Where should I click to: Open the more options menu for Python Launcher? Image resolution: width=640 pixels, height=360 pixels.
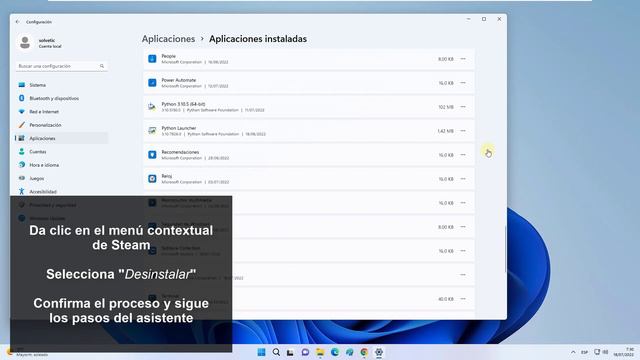tap(463, 131)
